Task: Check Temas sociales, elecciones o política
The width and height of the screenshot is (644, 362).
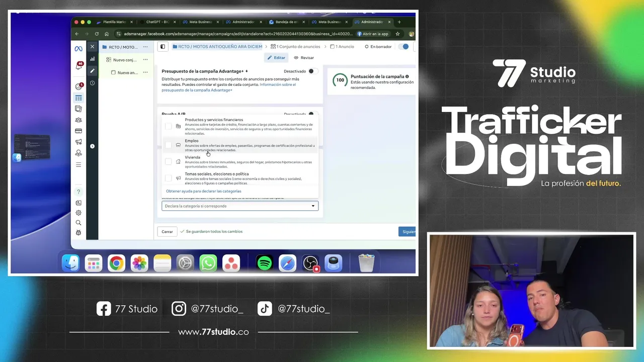Action: tap(169, 178)
